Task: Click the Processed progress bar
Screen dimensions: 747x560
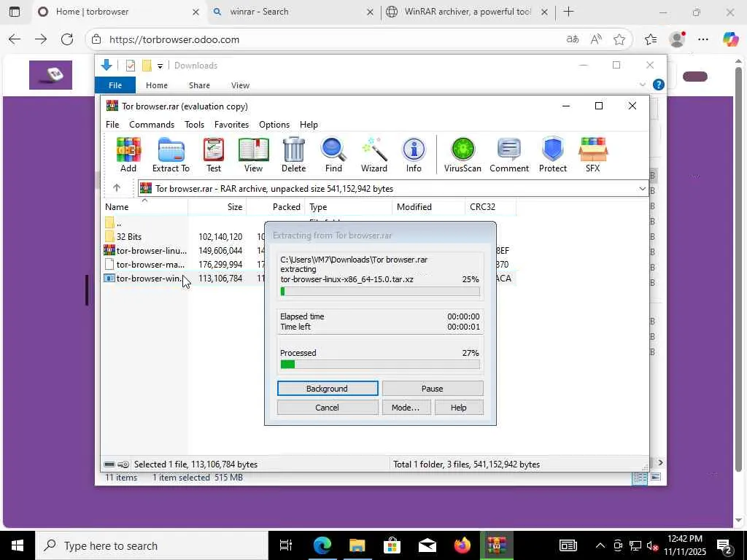Action: tap(380, 365)
